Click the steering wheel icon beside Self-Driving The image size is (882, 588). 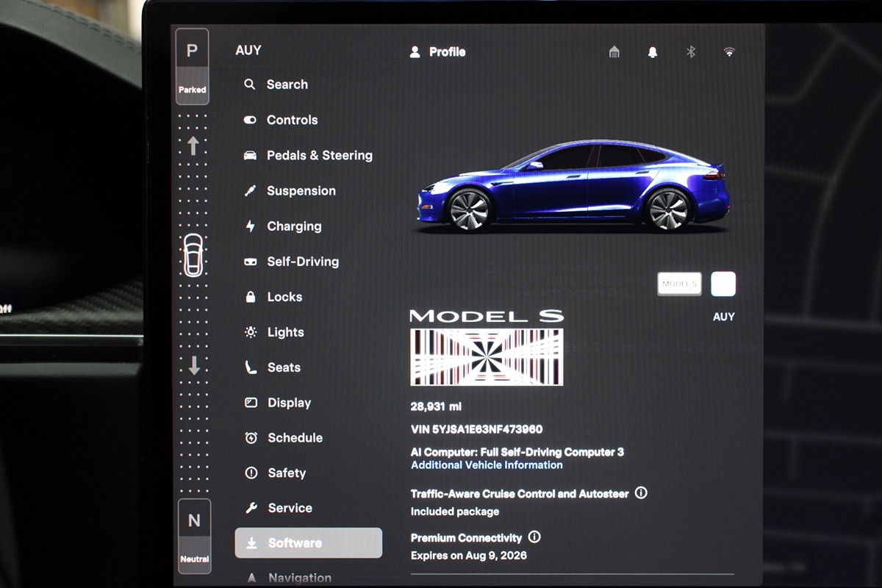click(x=251, y=262)
